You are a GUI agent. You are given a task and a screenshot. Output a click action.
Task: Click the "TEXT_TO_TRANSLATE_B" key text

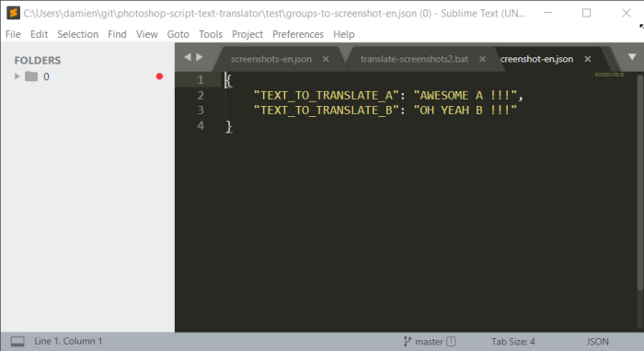point(326,111)
